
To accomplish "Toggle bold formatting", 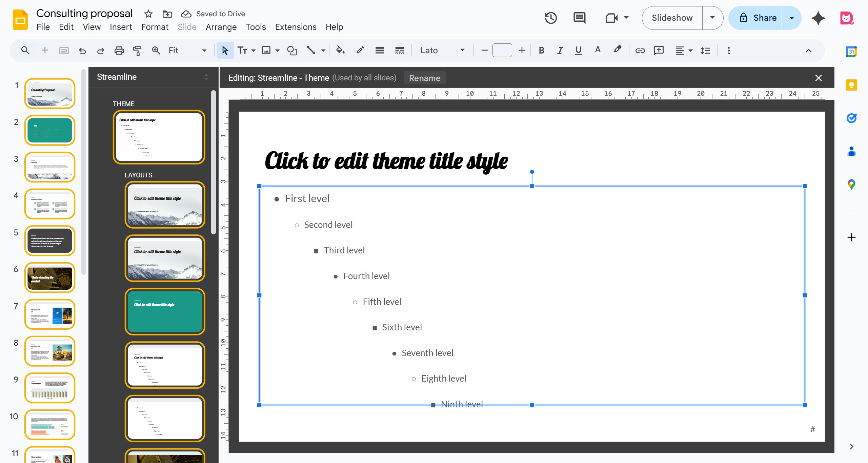I will point(541,51).
